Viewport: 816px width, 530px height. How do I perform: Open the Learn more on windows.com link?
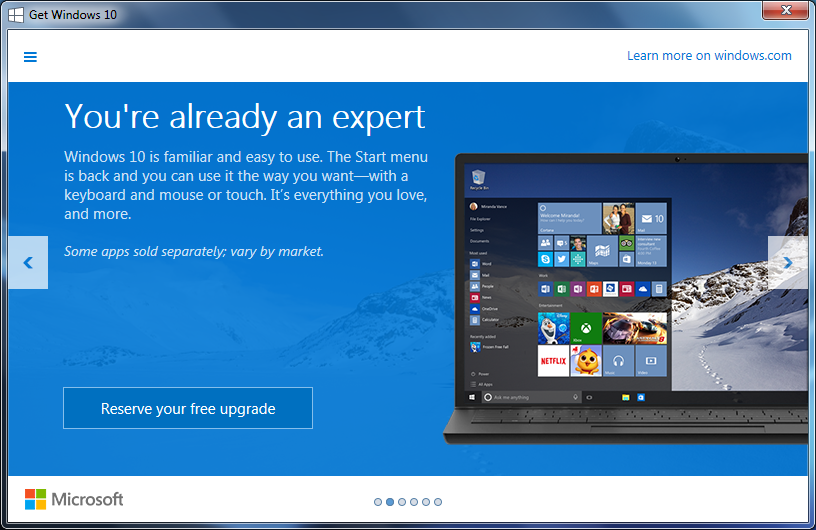tap(709, 56)
